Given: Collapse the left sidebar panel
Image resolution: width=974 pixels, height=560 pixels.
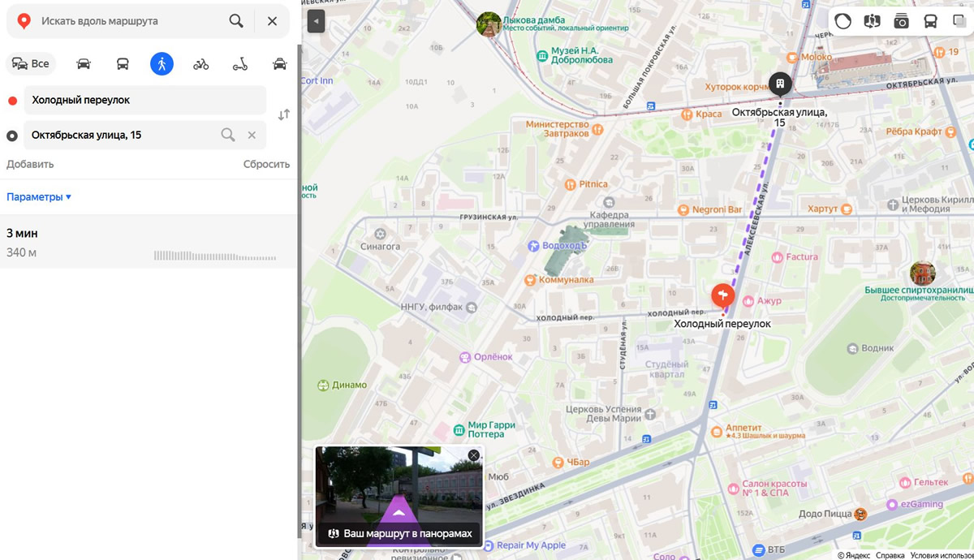Looking at the screenshot, I should click(x=316, y=21).
